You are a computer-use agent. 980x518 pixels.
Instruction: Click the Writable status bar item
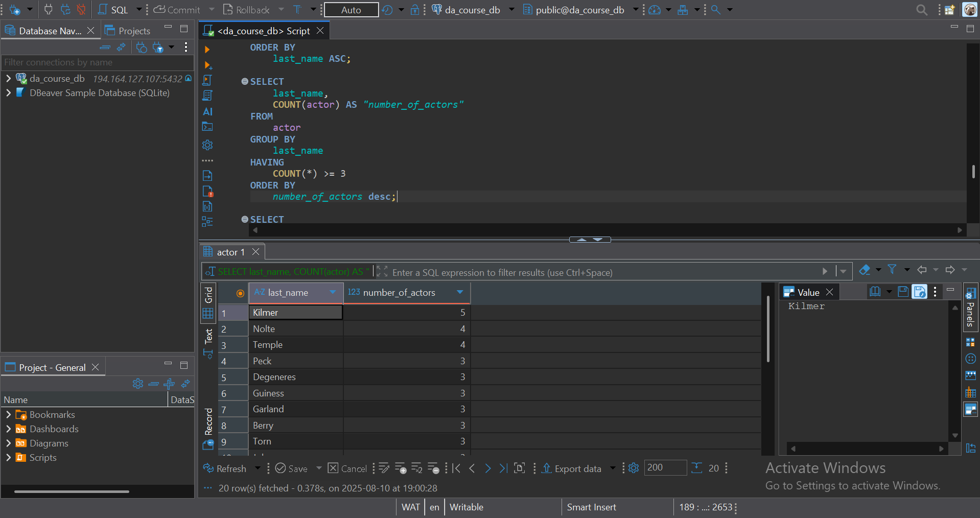[x=466, y=507]
